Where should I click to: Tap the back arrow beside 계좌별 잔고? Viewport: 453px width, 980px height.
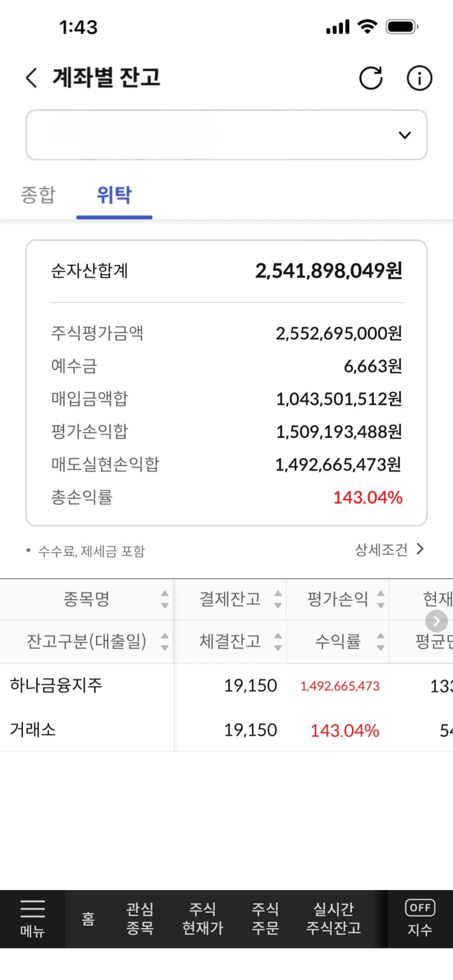31,78
